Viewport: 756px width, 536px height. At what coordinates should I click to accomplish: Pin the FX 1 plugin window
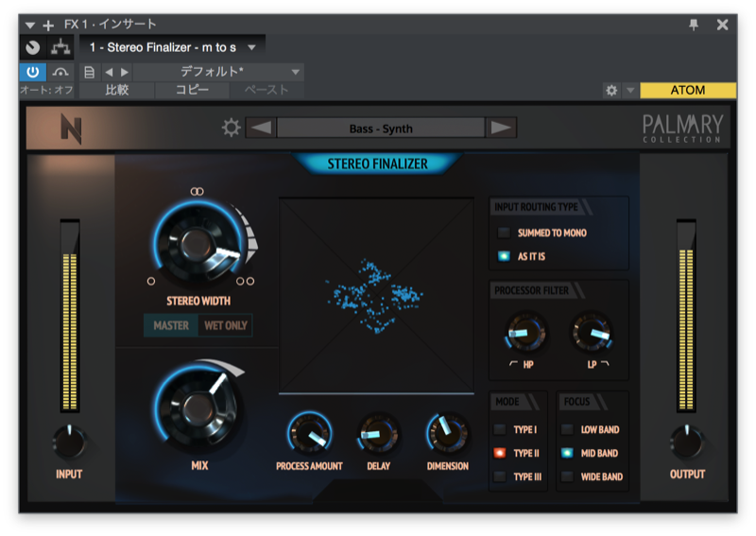click(x=694, y=25)
